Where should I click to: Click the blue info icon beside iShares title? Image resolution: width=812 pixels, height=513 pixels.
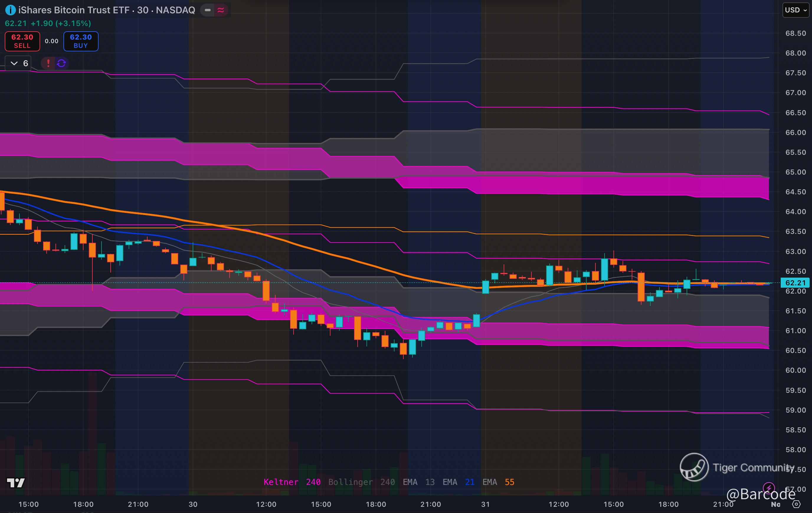coord(10,10)
